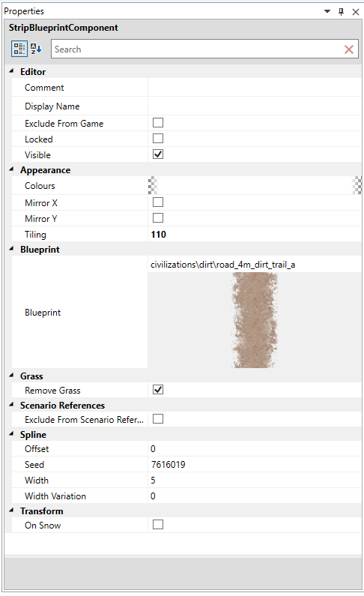Screen dimensions: 364x596
Task: Clear the search box with red X
Action: pyautogui.click(x=349, y=49)
